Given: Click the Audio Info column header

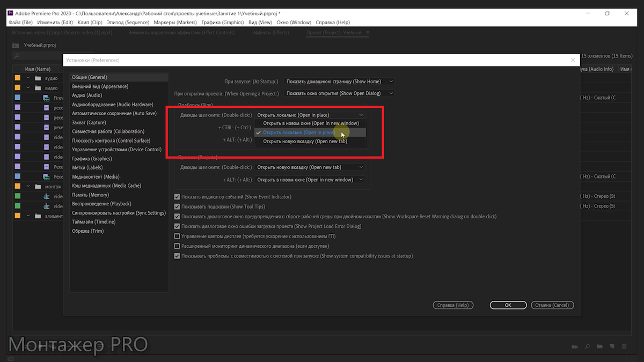Looking at the screenshot, I should coord(597,69).
